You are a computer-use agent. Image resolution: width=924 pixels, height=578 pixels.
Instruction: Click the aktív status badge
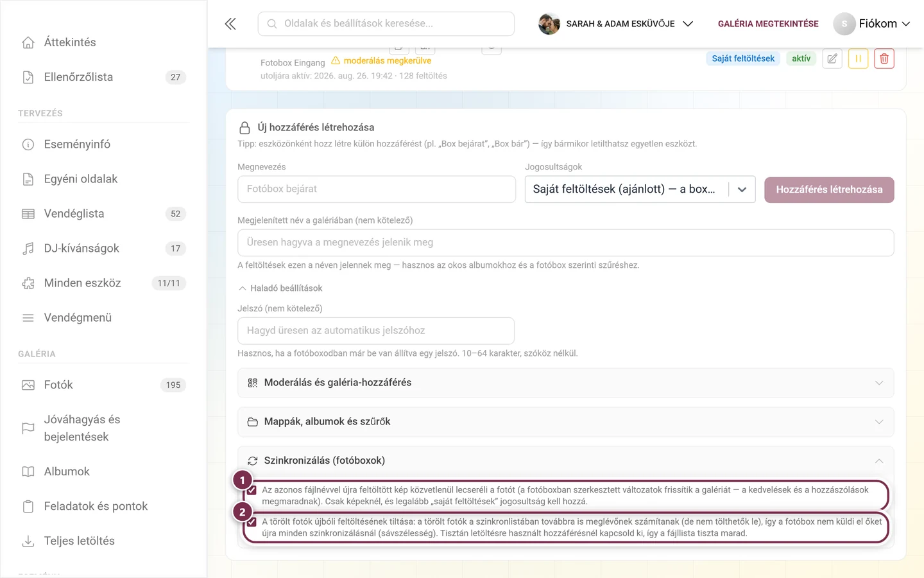point(801,58)
